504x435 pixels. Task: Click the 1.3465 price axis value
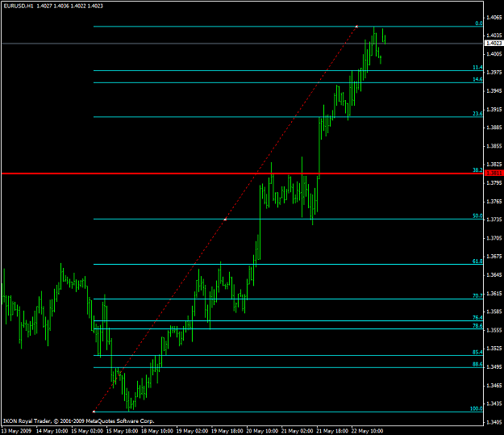494,385
